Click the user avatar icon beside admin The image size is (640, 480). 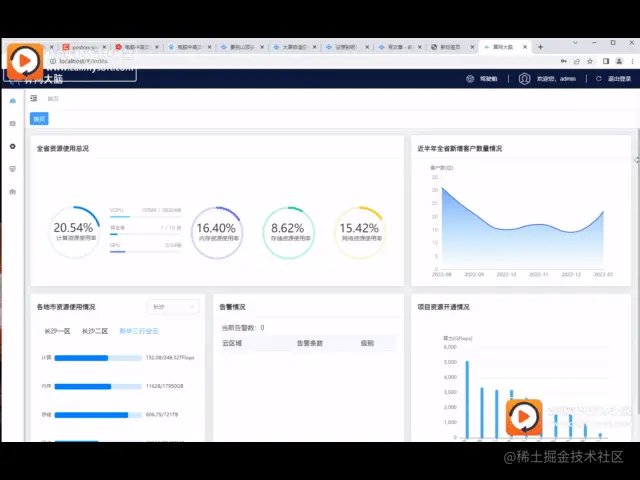point(524,78)
